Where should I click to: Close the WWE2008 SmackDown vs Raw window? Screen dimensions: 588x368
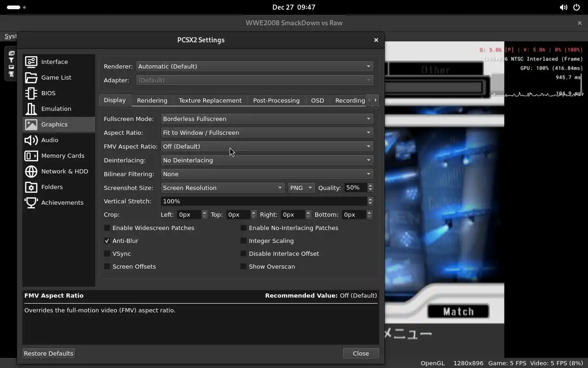579,23
